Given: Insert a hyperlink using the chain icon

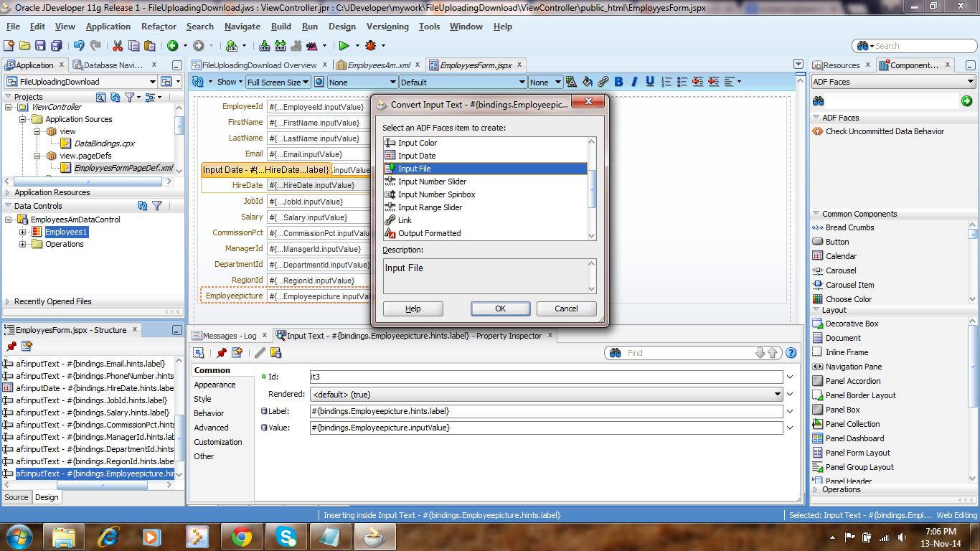Looking at the screenshot, I should pos(603,81).
